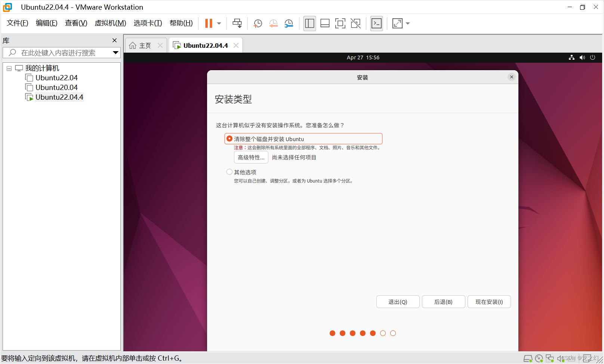Screen dimensions: 604x364
Task: Click the hard disk status bar icon
Action: pos(528,358)
